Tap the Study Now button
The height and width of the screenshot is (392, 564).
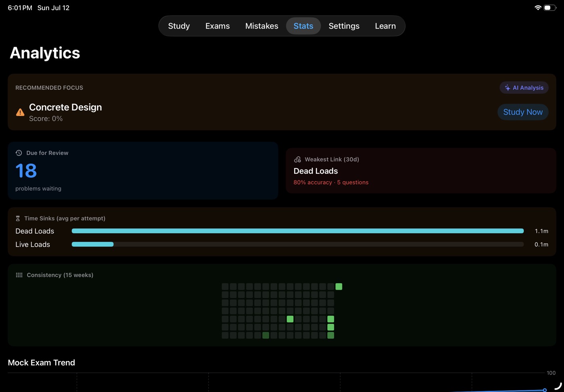pyautogui.click(x=523, y=112)
